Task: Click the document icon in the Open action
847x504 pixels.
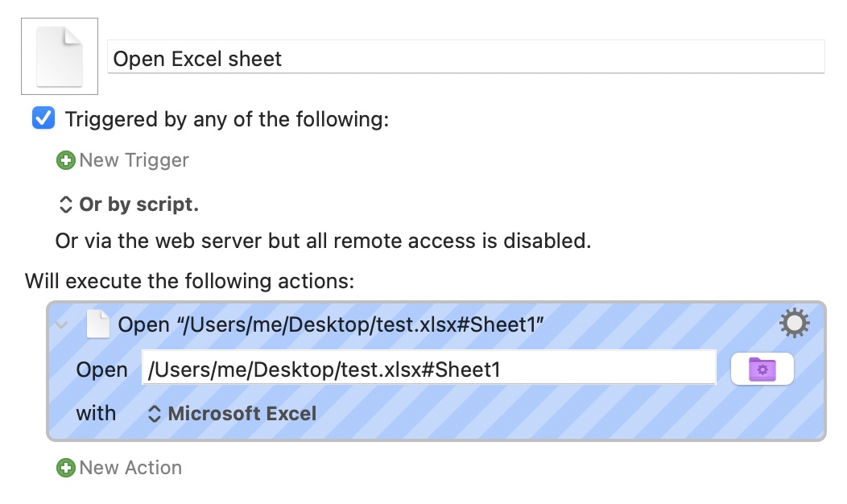Action: 98,324
